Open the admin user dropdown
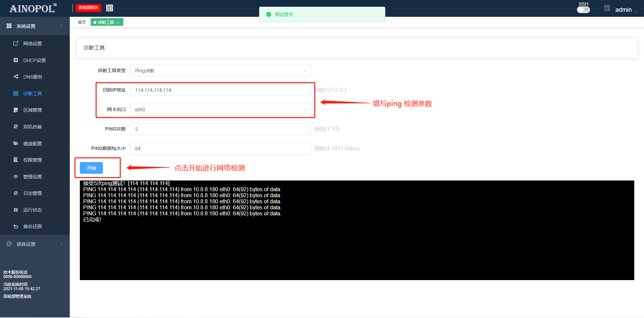Image resolution: width=644 pixels, height=318 pixels. (626, 10)
